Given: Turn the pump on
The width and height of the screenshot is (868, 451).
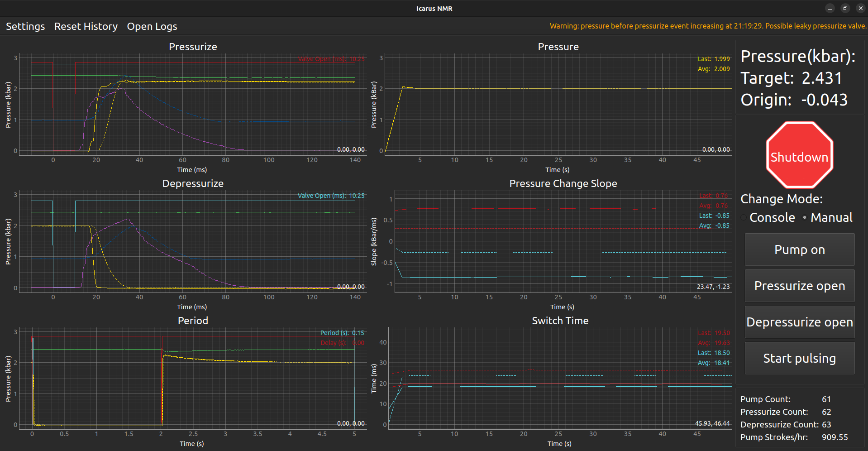Looking at the screenshot, I should (x=799, y=249).
